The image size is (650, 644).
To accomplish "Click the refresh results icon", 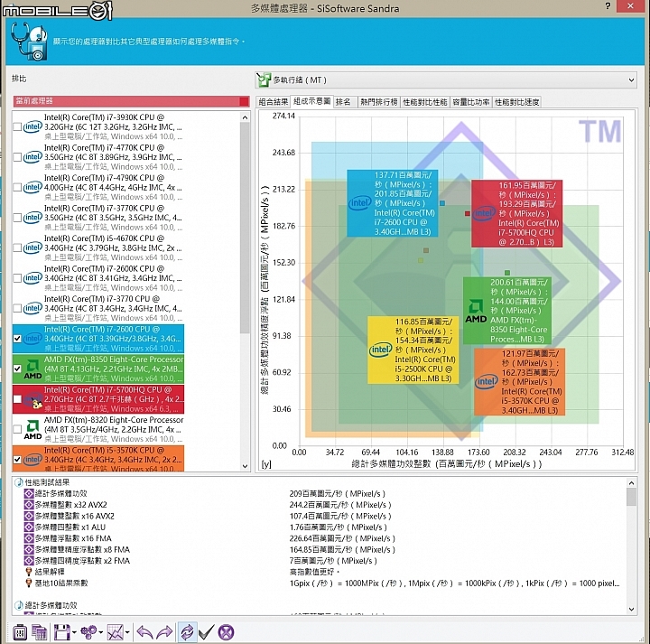I will coord(187,632).
